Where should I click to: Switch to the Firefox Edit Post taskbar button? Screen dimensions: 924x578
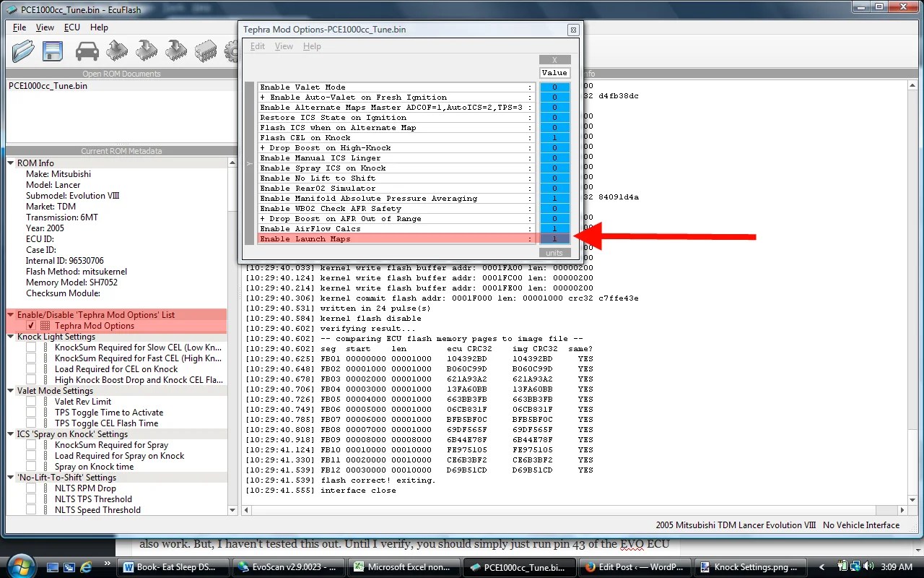(635, 567)
